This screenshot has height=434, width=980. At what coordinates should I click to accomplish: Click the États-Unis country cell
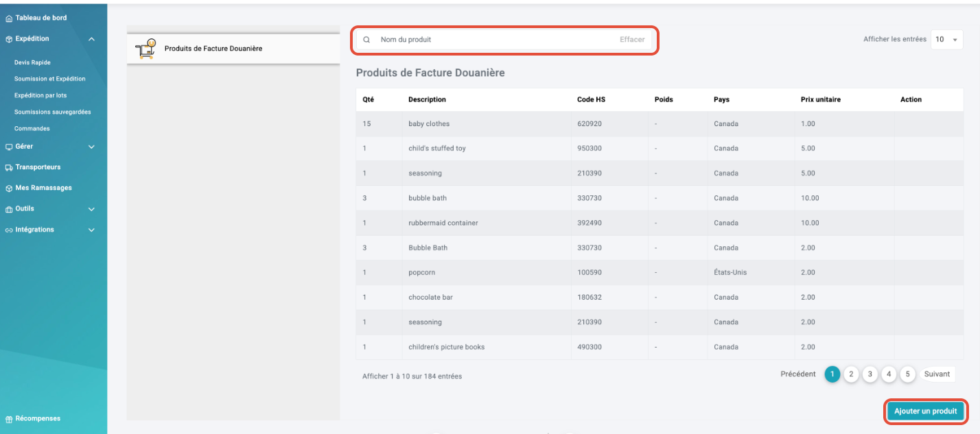pyautogui.click(x=730, y=273)
